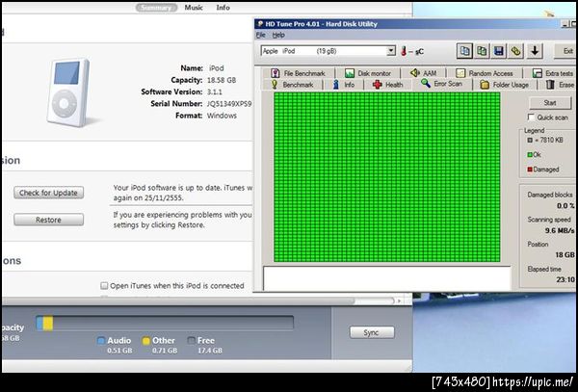Click the iPod capacity usage bar

[165, 323]
